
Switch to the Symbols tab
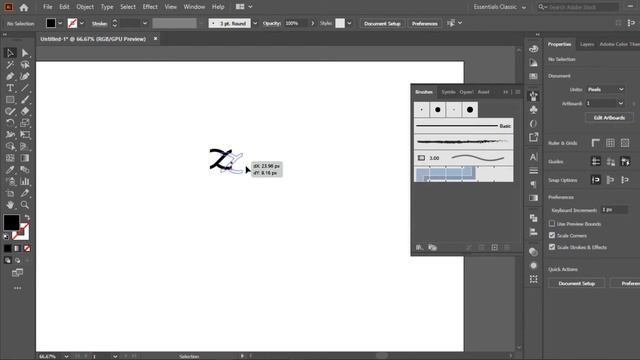[x=448, y=92]
